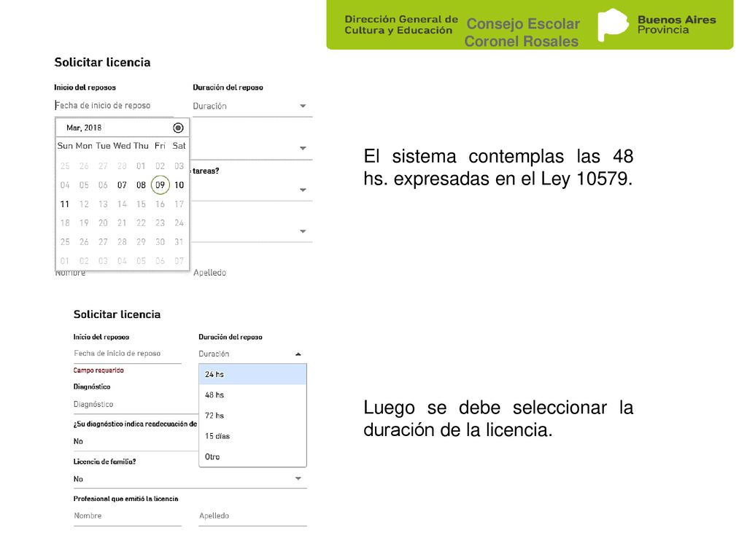
Task: Click the Luego se debe seleccionar paragraph
Action: point(498,419)
